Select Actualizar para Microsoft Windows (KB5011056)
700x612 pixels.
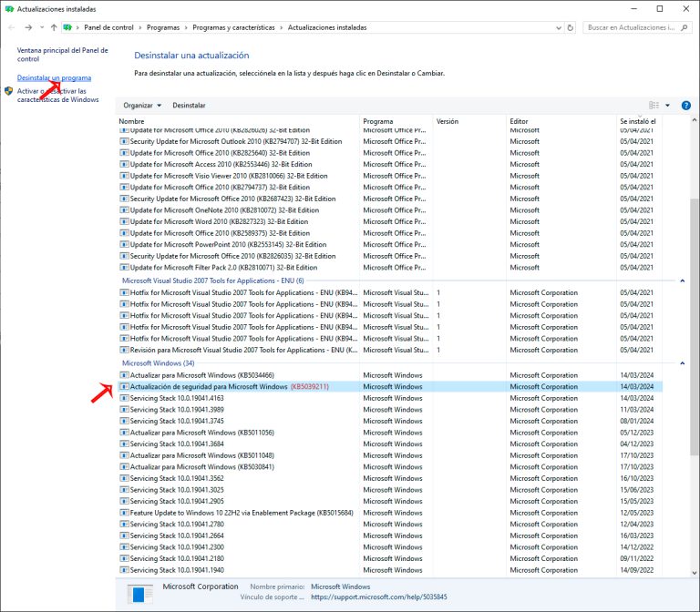coord(390,433)
